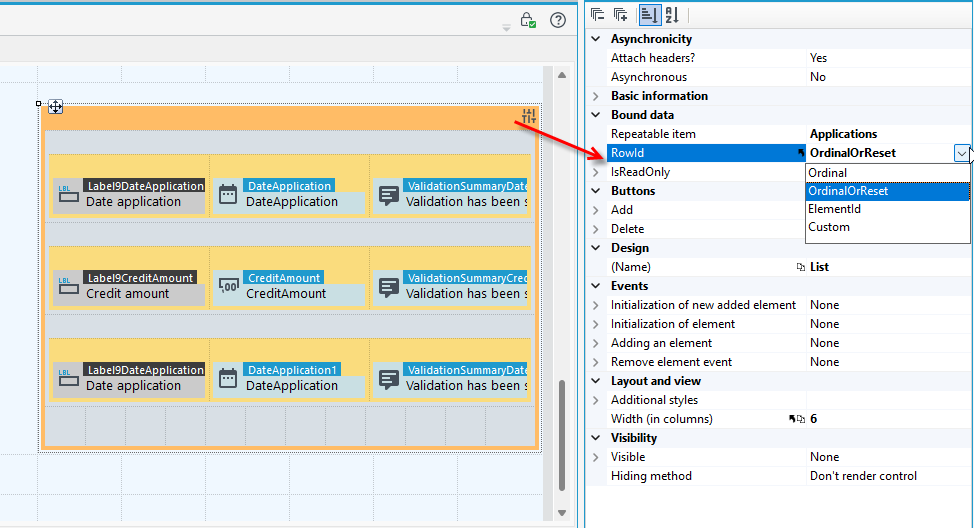Screen dimensions: 974x528
Task: Open the list settings sliders icon
Action: 529,116
